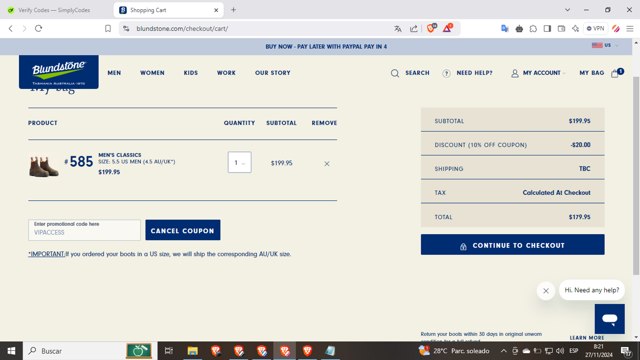Open the extensions puzzle icon
Viewport: 640px width, 360px height.
[533, 29]
